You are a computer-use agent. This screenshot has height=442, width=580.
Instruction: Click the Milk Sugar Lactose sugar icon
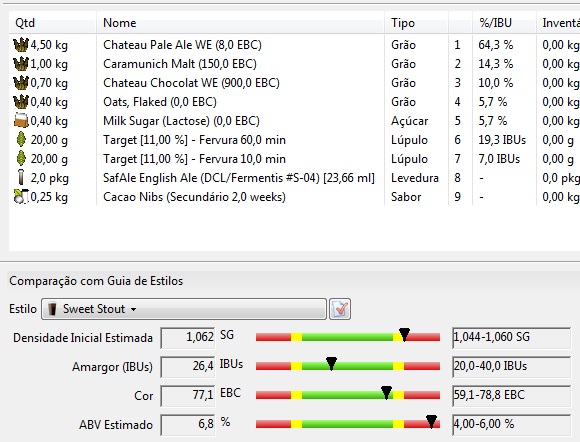[x=21, y=121]
